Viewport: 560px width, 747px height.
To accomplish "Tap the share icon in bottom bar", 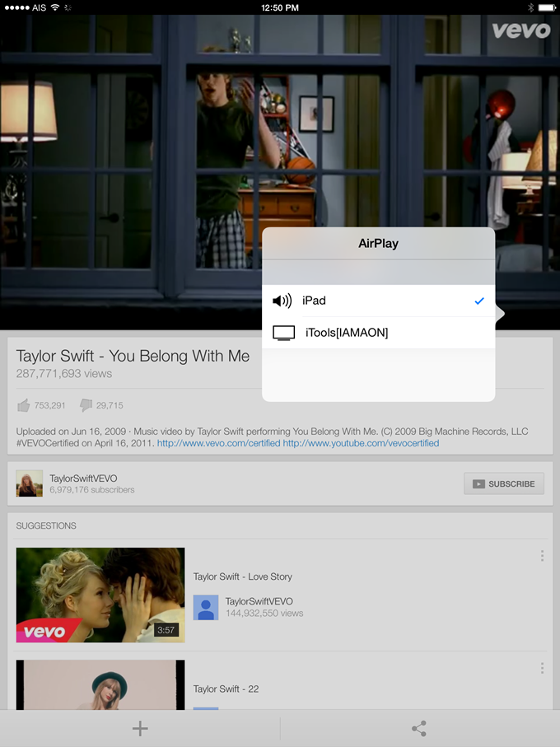I will [x=419, y=728].
